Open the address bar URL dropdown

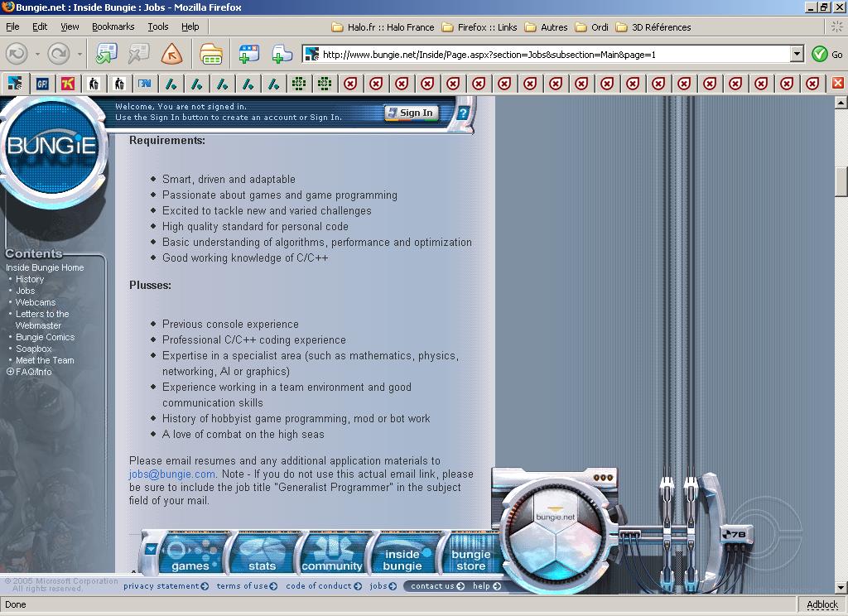pyautogui.click(x=797, y=54)
